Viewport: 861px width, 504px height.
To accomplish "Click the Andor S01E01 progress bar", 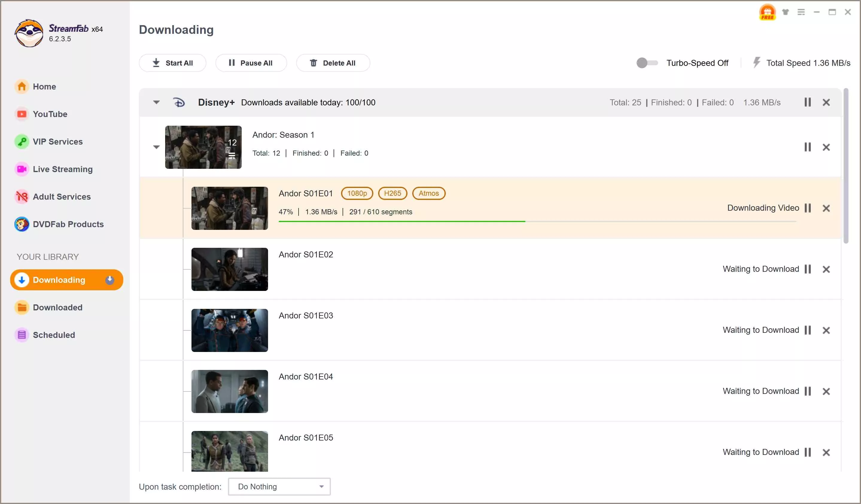I will point(537,221).
